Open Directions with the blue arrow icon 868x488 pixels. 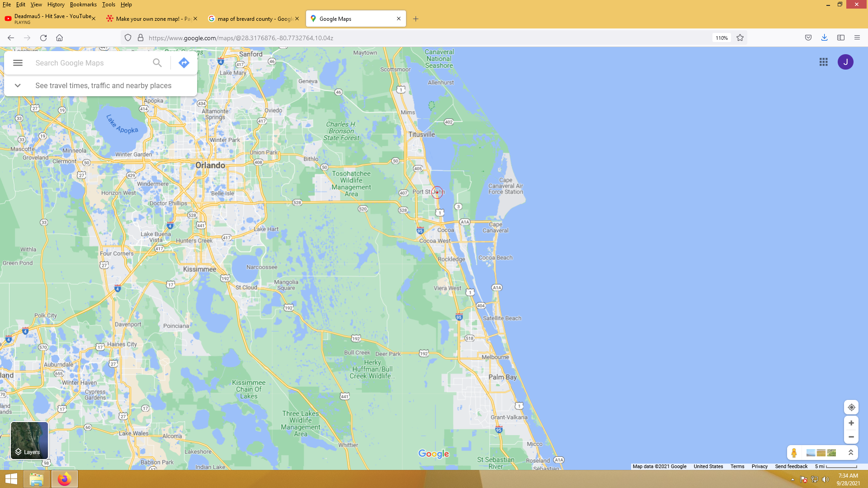pyautogui.click(x=184, y=63)
